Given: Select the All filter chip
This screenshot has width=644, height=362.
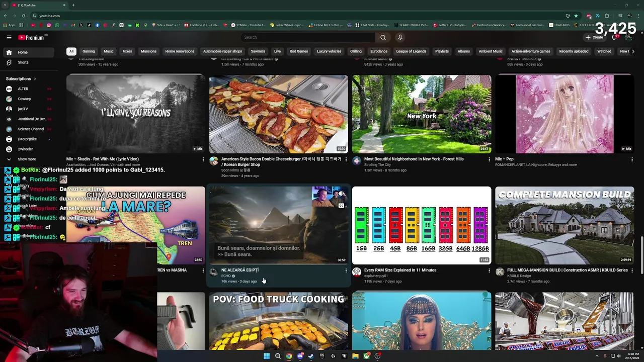Looking at the screenshot, I should pyautogui.click(x=71, y=51).
